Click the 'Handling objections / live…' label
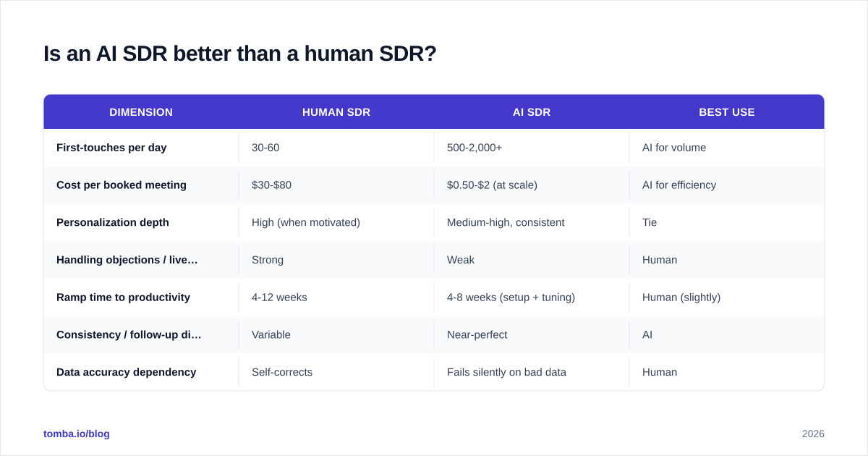 [127, 260]
